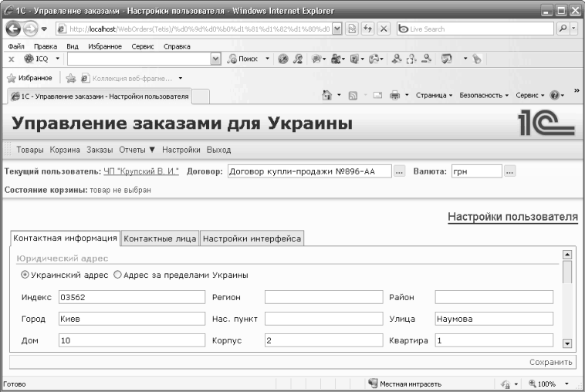Switch to the Настройки интерфейса tab

point(252,238)
